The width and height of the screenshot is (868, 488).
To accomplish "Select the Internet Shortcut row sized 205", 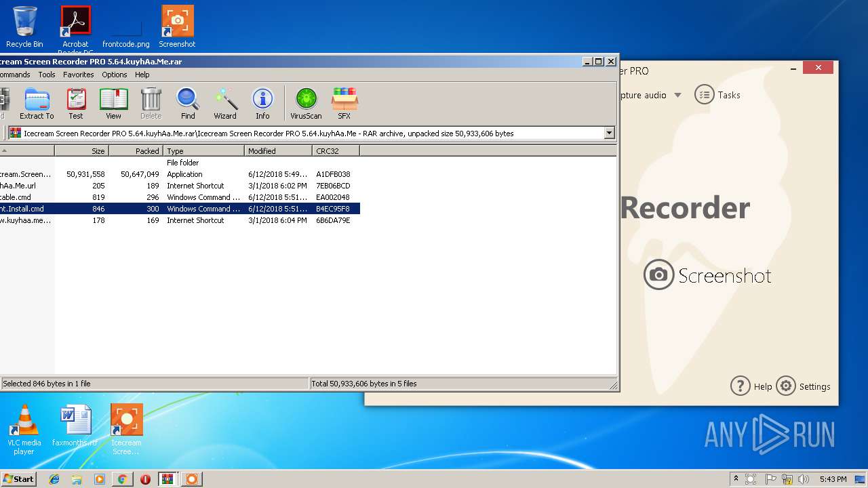I will 180,186.
